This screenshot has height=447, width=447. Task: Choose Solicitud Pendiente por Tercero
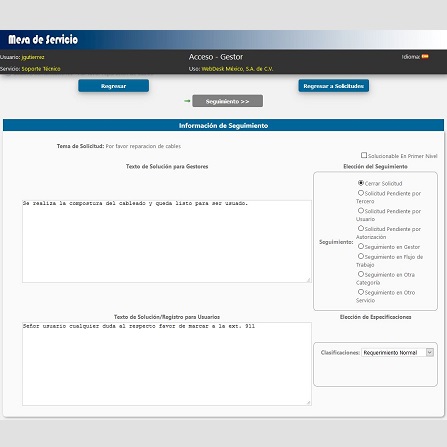coord(361,193)
